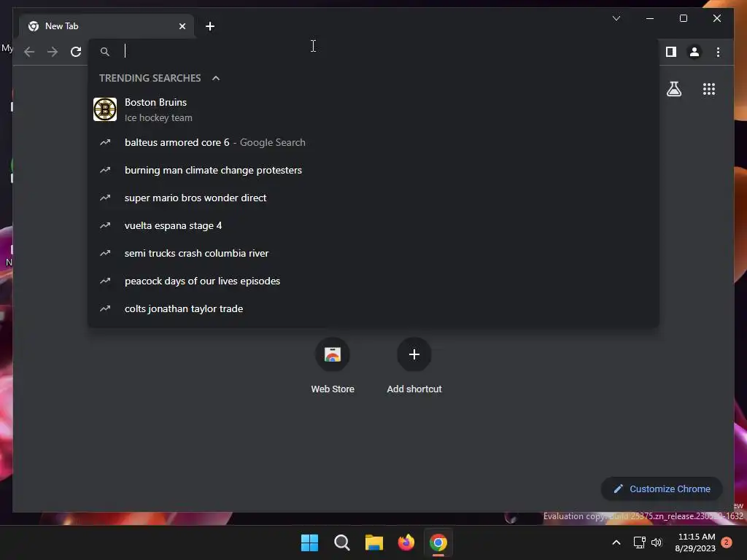
Task: Click the Chrome taskbar icon
Action: pos(438,542)
